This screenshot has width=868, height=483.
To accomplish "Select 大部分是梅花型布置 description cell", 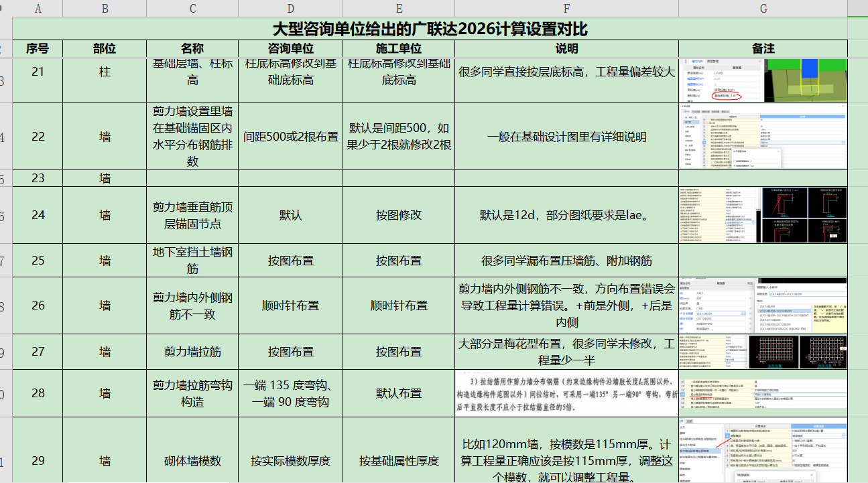I will point(566,352).
